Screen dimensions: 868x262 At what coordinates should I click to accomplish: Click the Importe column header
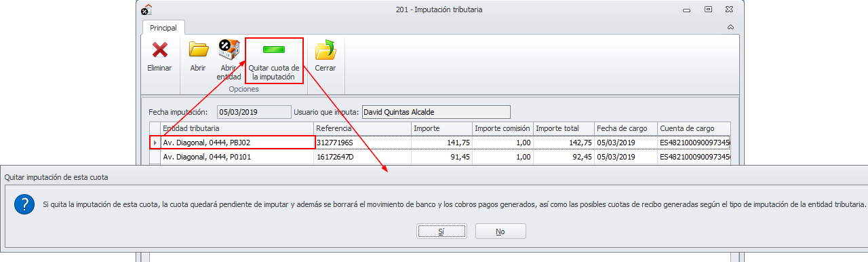click(441, 128)
